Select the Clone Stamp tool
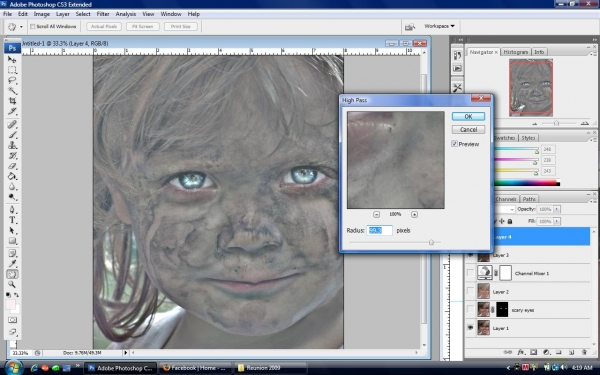The image size is (600, 375). coord(12,145)
